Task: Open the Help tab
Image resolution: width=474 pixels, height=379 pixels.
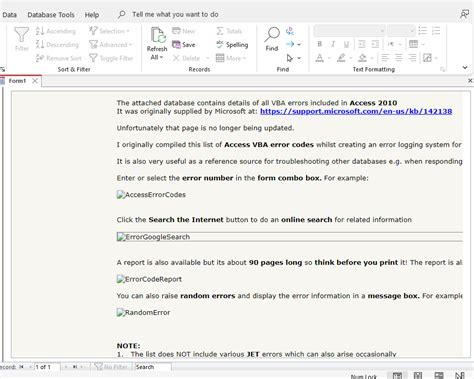Action: (92, 15)
